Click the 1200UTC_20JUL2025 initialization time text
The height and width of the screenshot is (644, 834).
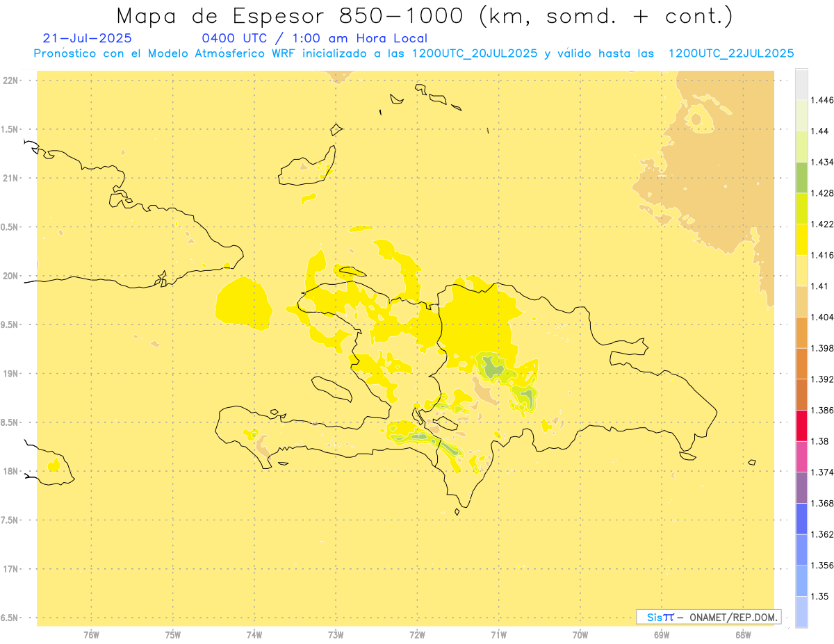pos(475,53)
